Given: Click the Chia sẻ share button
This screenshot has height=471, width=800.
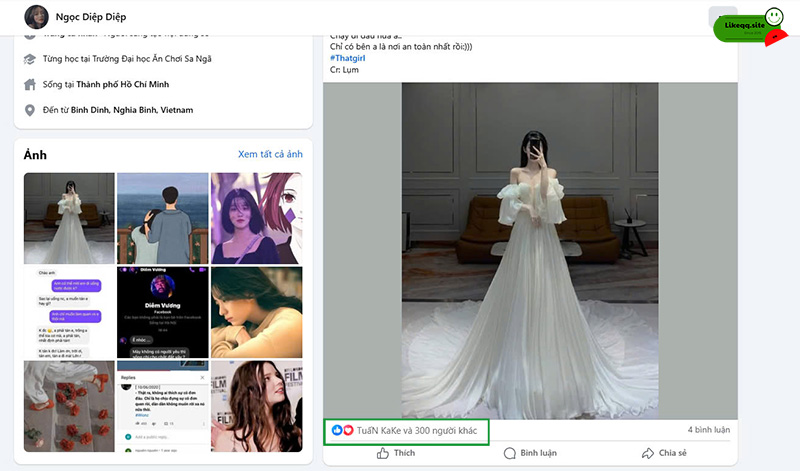Looking at the screenshot, I should 664,453.
